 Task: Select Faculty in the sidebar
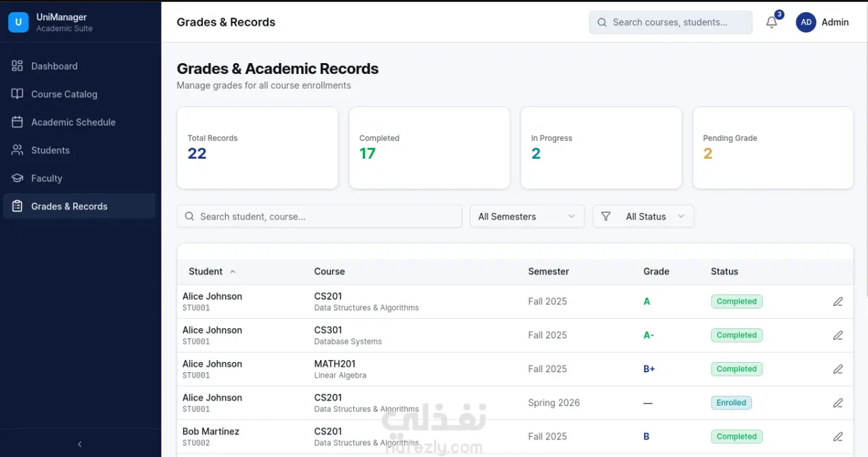[x=46, y=178]
